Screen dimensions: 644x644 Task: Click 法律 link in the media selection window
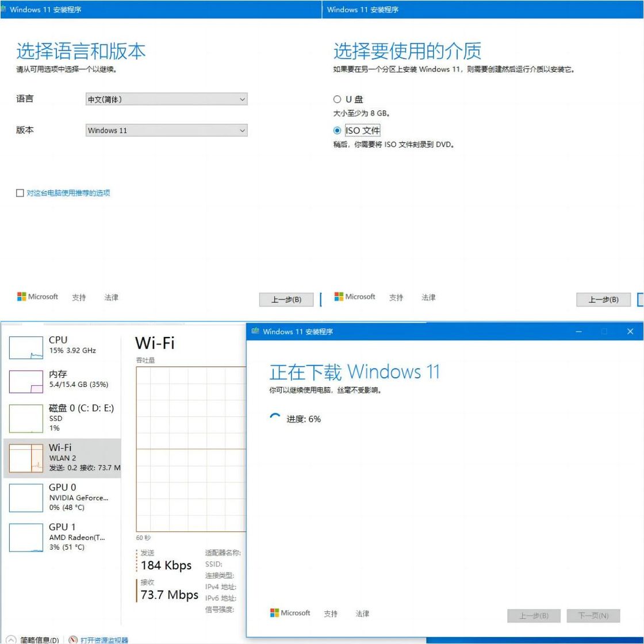[428, 297]
